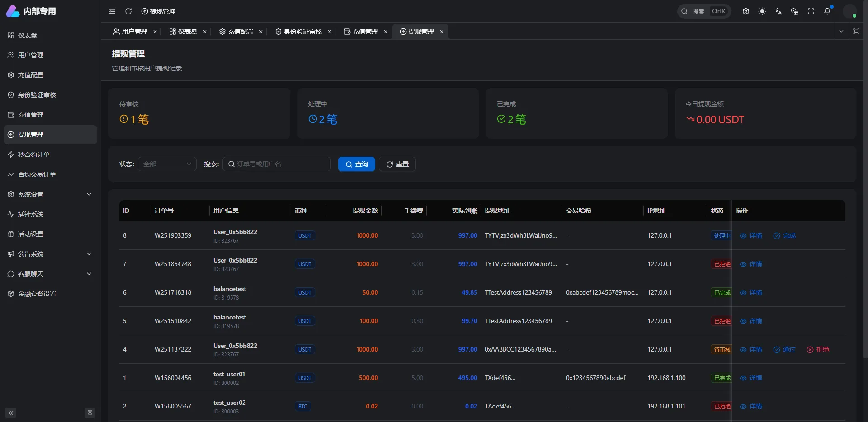
Task: Click the refresh icon in top bar
Action: (128, 11)
